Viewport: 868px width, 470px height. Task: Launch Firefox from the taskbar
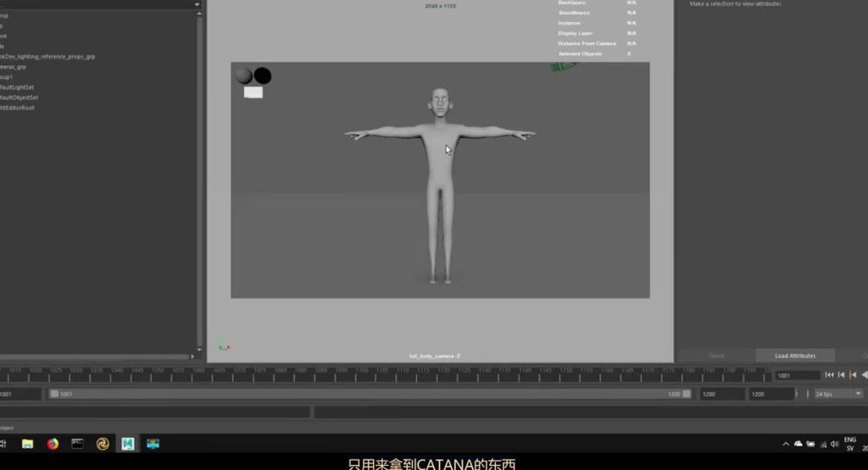[x=53, y=444]
